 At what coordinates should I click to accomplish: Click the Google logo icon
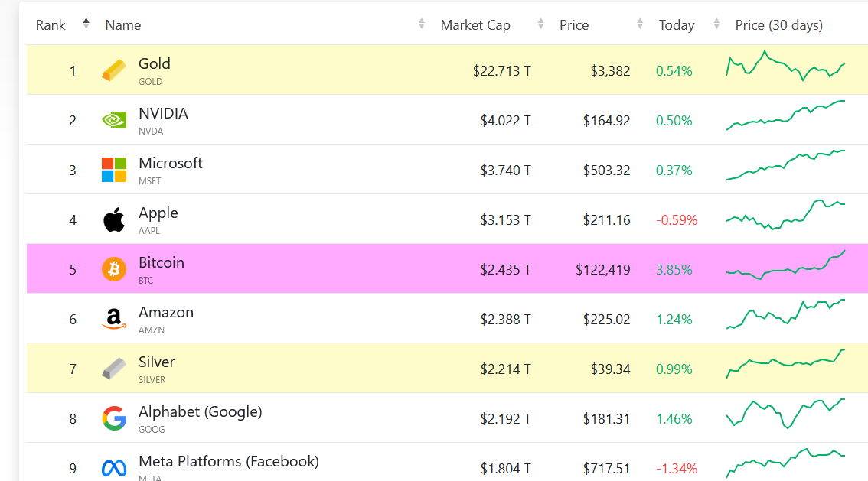tap(114, 418)
